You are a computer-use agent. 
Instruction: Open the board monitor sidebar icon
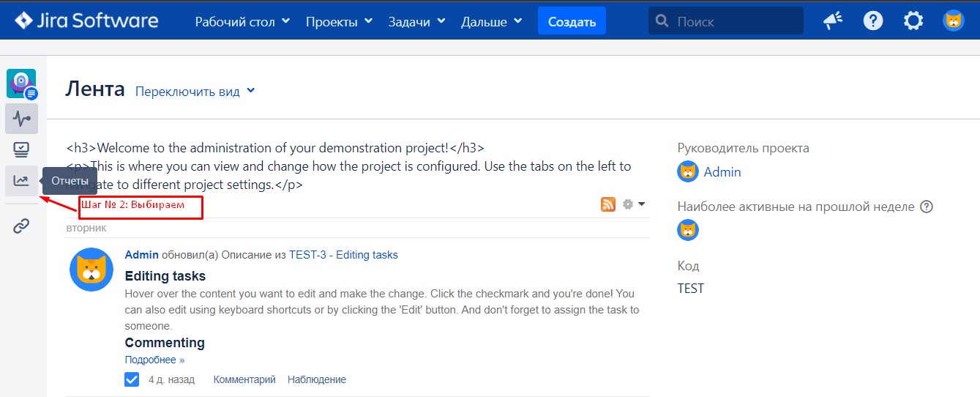tap(21, 149)
